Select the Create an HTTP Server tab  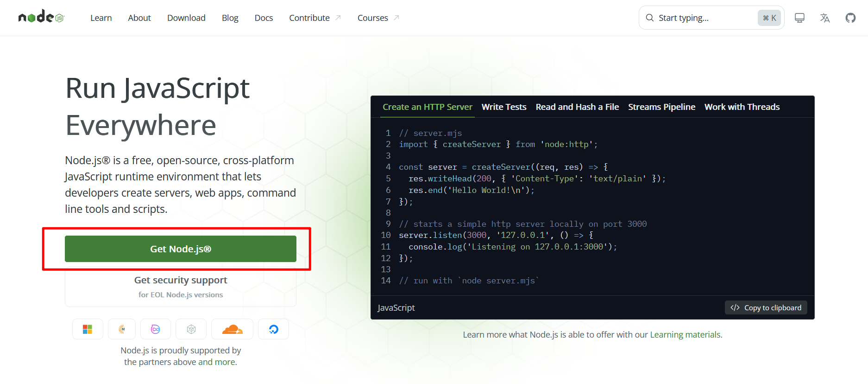point(428,107)
